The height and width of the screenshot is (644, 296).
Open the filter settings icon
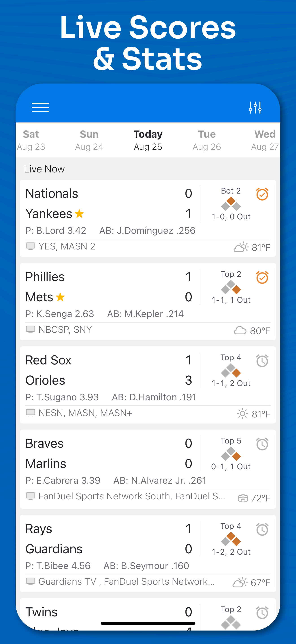(255, 108)
